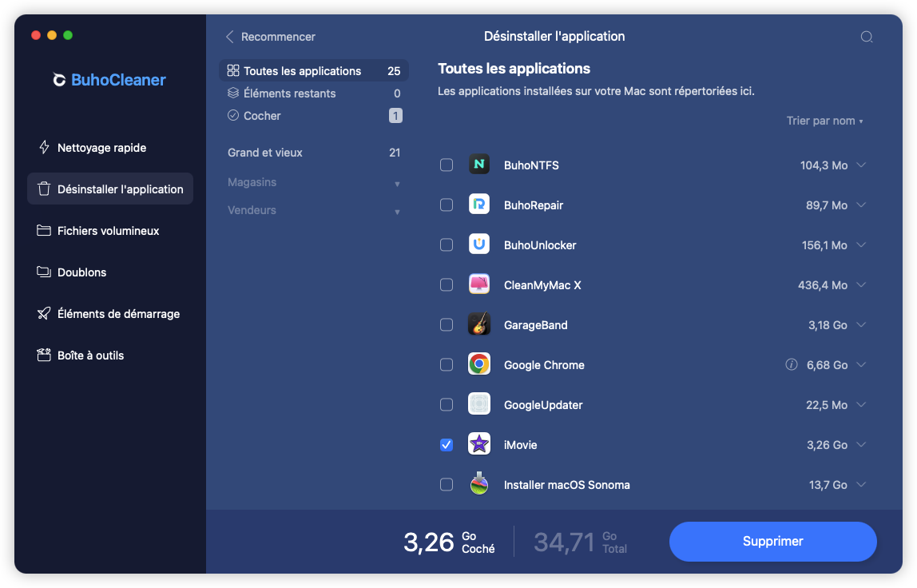
Task: Tick the BuhoUnlocker checkbox
Action: [447, 244]
